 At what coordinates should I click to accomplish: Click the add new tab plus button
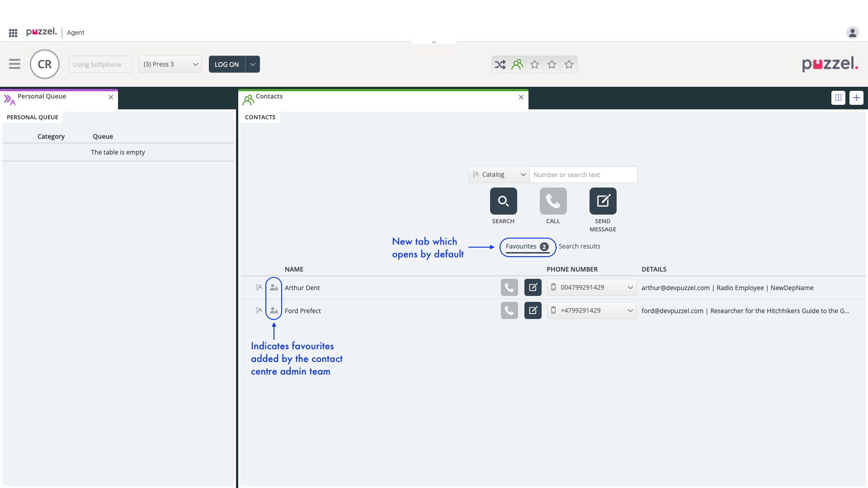tap(856, 98)
